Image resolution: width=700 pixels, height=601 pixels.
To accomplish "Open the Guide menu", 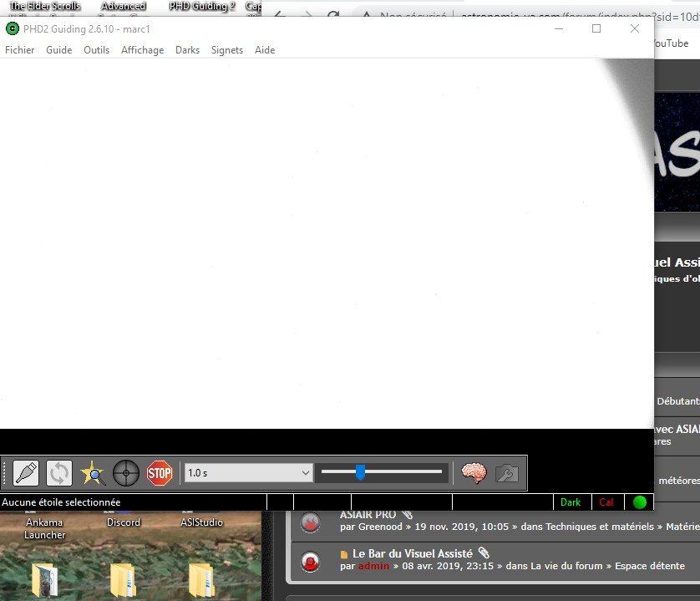I will pos(58,50).
